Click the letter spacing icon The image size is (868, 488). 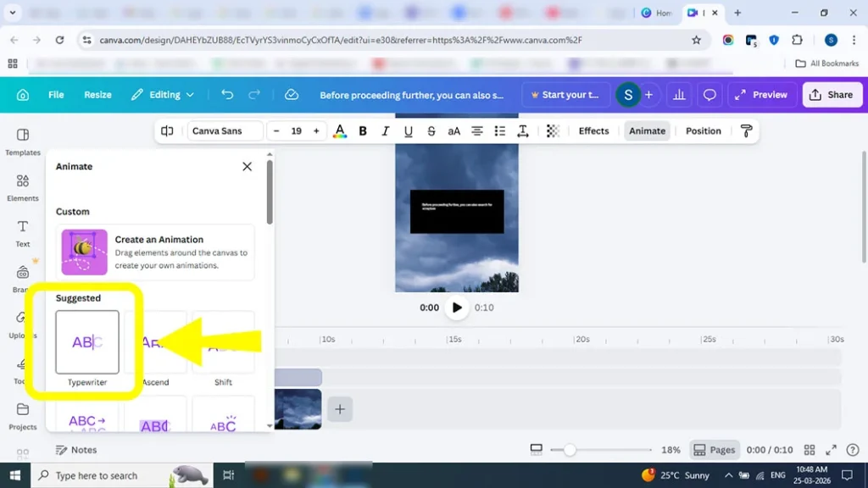coord(523,130)
